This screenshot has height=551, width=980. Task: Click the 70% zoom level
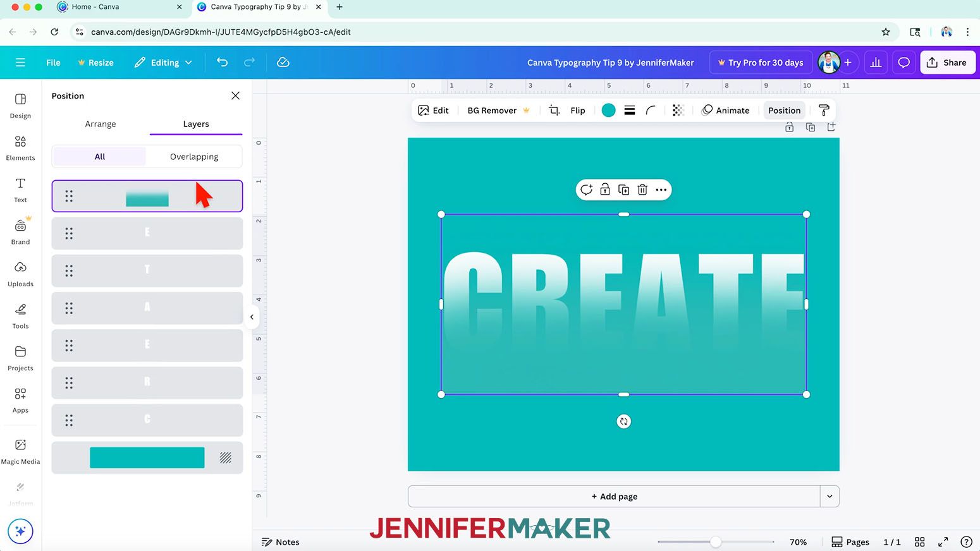(799, 542)
